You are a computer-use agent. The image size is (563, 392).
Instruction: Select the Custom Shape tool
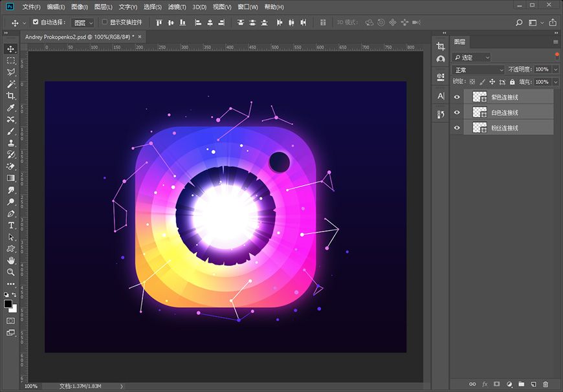11,248
